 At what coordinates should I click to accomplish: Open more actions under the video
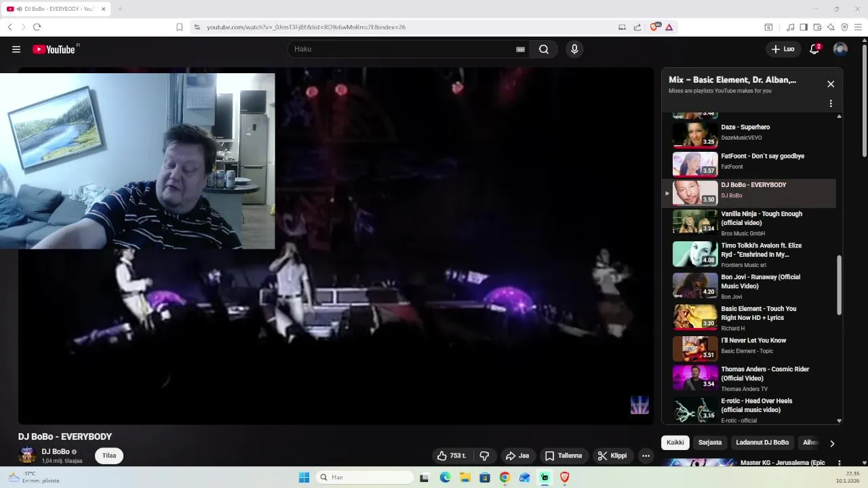click(x=646, y=456)
